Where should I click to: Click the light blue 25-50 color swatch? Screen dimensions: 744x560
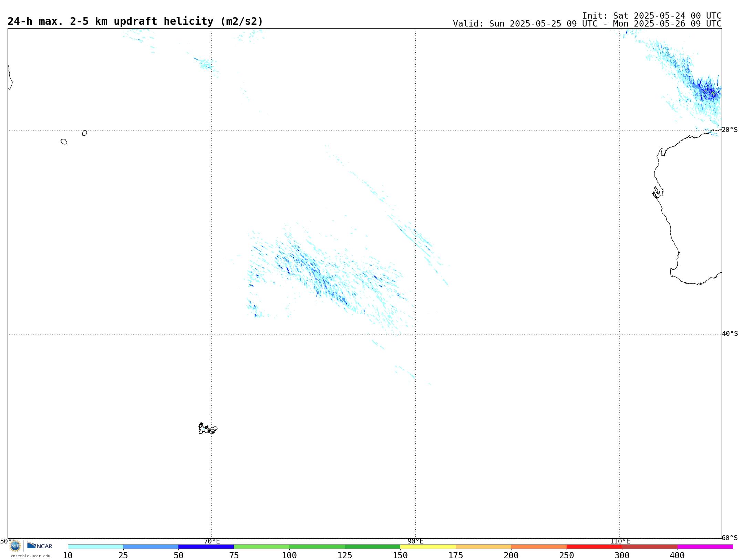(151, 547)
